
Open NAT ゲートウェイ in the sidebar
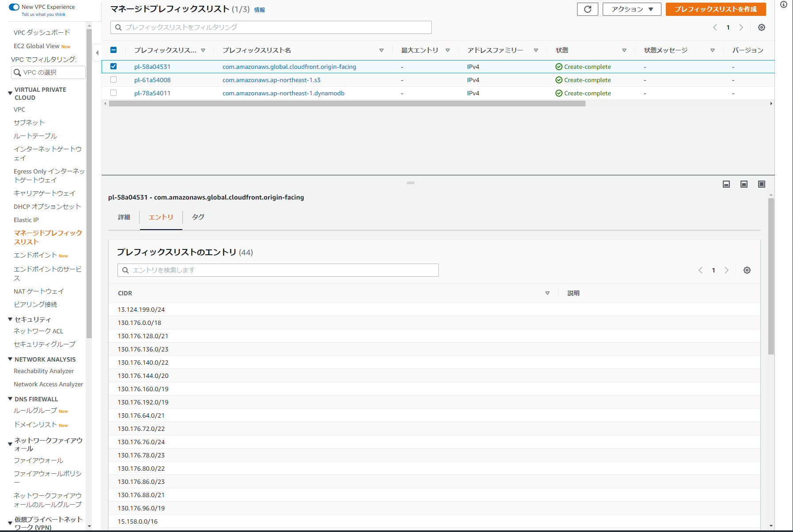coord(39,291)
